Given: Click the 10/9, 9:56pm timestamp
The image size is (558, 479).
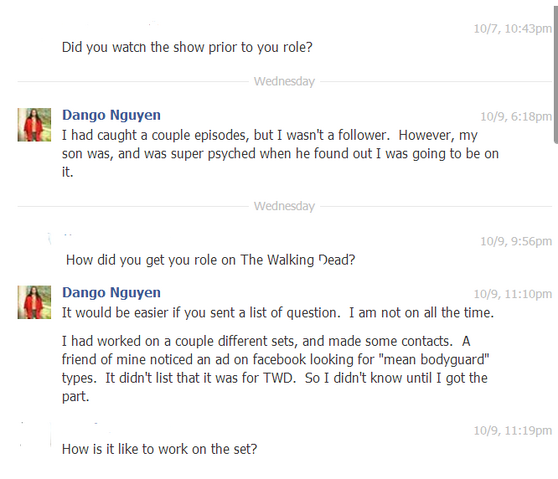Looking at the screenshot, I should [x=516, y=241].
